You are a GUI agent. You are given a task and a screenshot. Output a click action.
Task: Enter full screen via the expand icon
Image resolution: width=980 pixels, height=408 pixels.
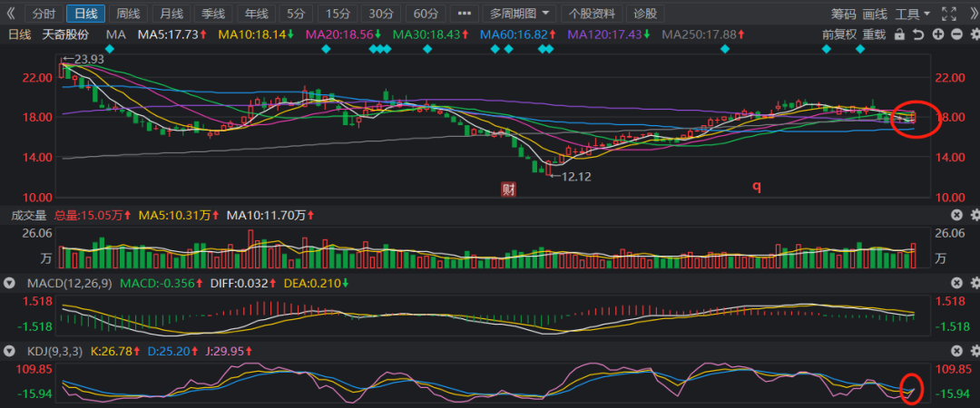949,14
